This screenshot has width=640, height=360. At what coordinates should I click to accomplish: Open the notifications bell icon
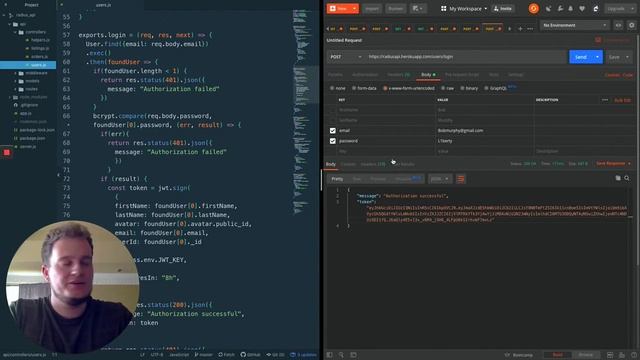[571, 9]
